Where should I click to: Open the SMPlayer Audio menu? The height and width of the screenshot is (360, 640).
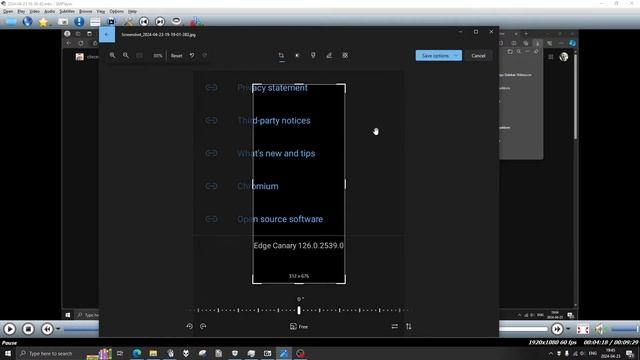point(49,11)
